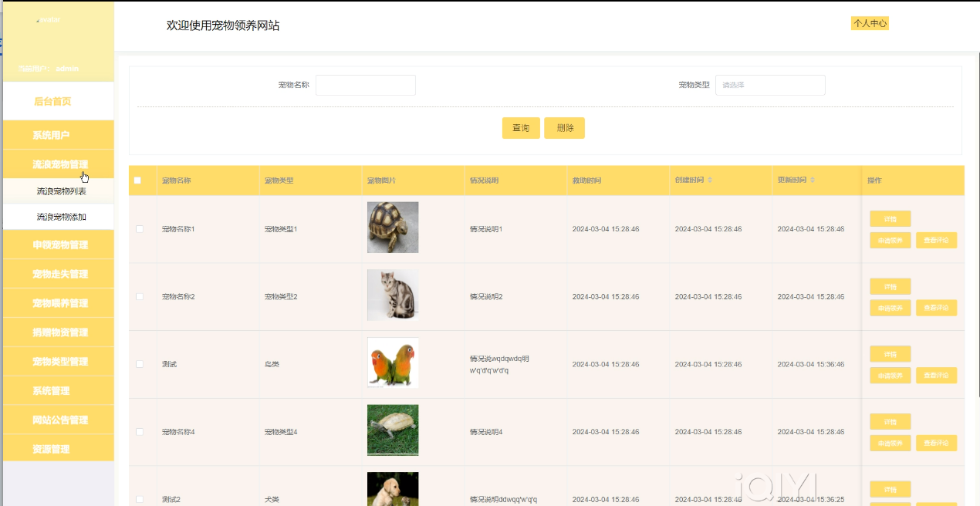Viewport: 980px width, 506px height.
Task: Expand the 宠物走失管理 sidebar menu
Action: click(59, 274)
